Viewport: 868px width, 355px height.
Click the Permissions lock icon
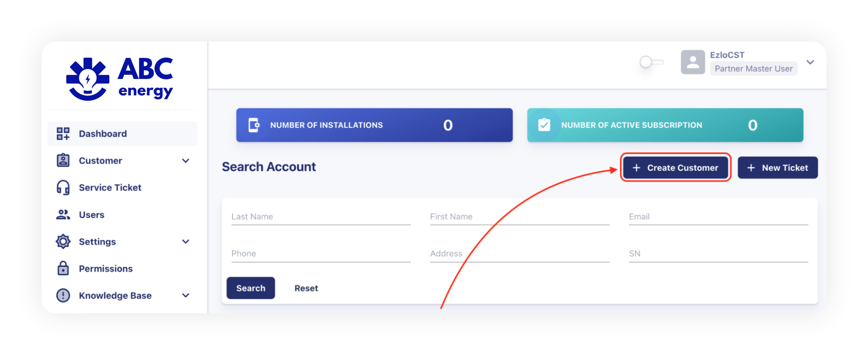point(63,269)
